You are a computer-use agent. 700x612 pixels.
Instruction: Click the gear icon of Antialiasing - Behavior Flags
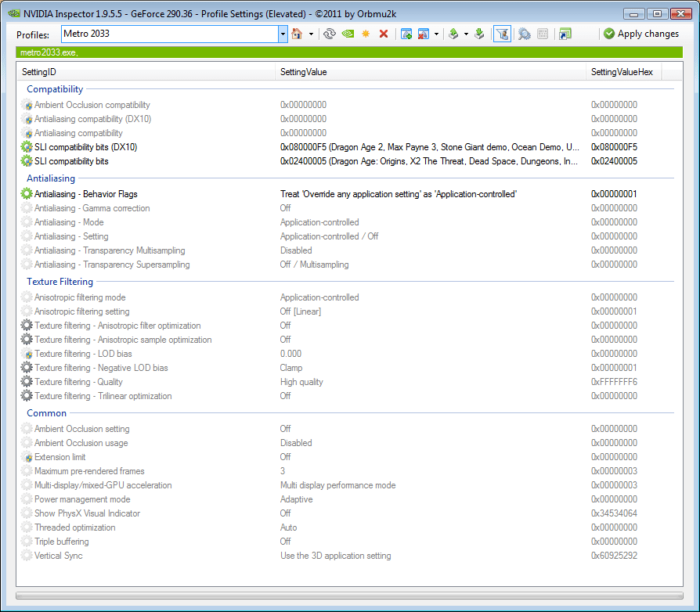27,193
